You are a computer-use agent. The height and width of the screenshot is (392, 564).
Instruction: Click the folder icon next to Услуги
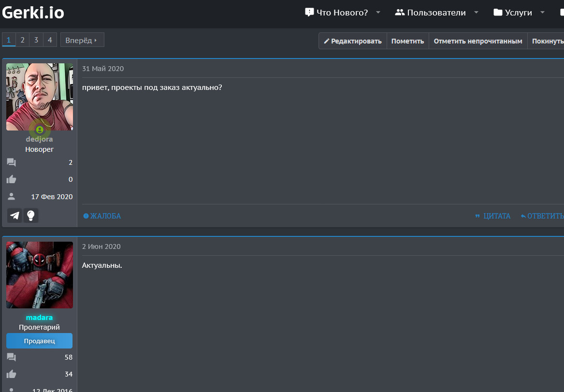pyautogui.click(x=498, y=13)
